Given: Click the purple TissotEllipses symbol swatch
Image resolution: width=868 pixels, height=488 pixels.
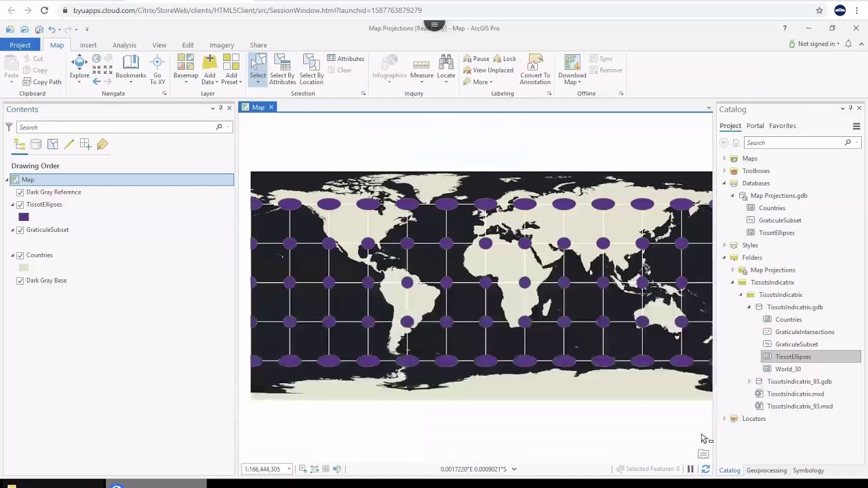Looking at the screenshot, I should pyautogui.click(x=24, y=217).
